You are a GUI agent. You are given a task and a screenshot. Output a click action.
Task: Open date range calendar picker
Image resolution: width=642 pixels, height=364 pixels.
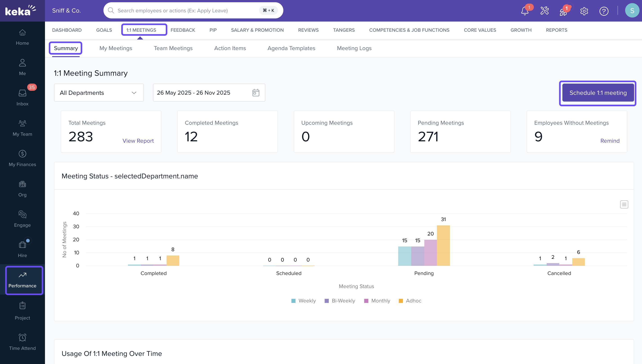click(x=256, y=93)
